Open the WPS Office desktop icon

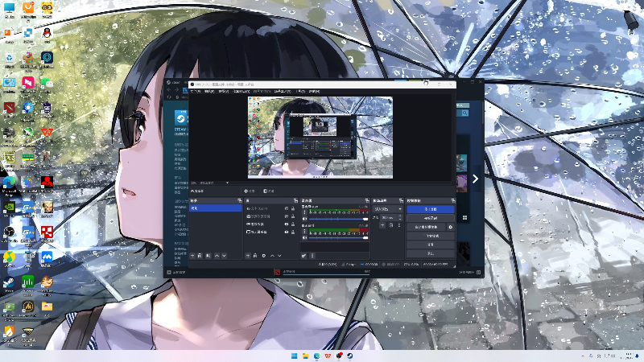pyautogui.click(x=47, y=133)
